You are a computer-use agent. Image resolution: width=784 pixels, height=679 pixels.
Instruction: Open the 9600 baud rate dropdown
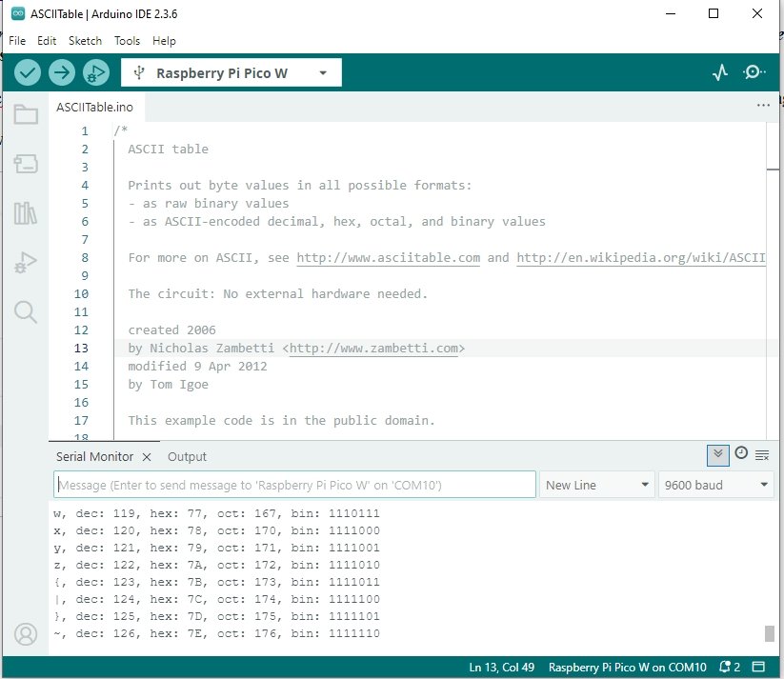click(715, 485)
